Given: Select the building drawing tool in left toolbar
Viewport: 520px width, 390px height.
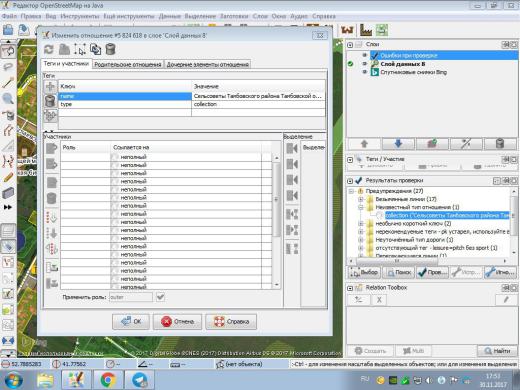Looking at the screenshot, I should 8,193.
